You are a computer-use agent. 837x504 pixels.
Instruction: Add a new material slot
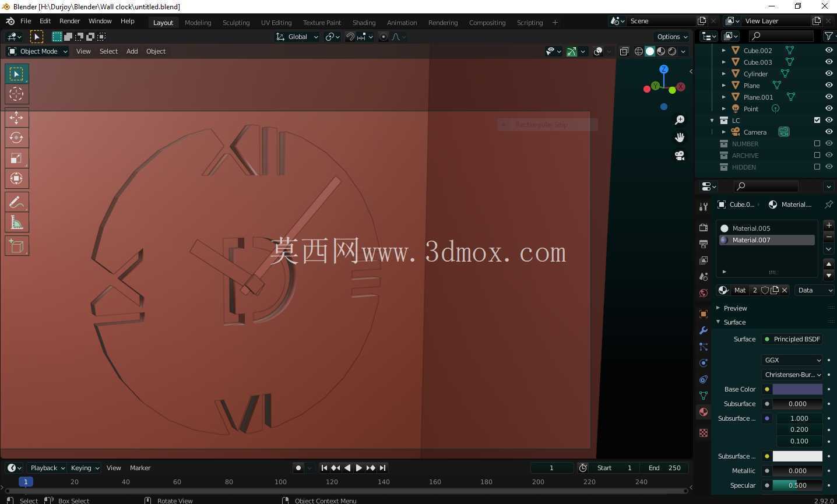(829, 225)
